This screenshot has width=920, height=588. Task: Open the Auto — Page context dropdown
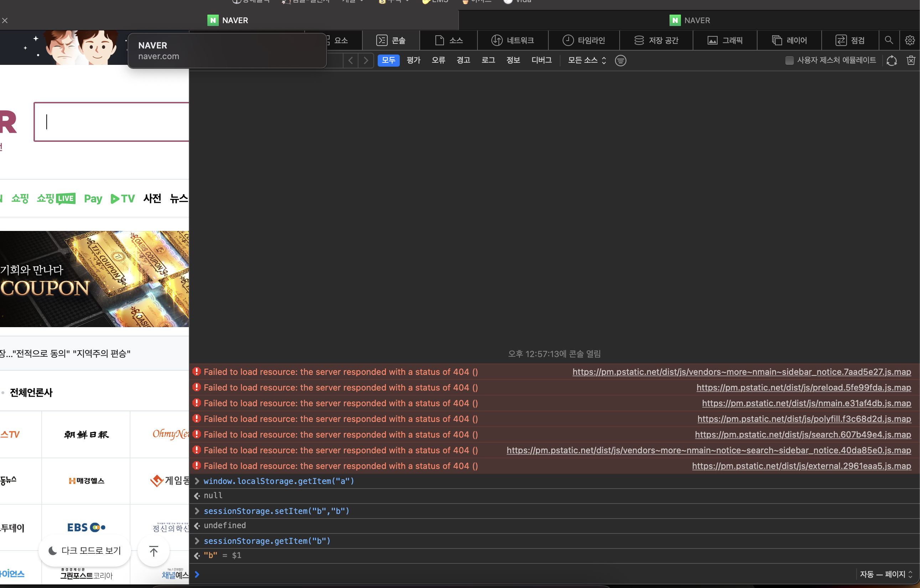point(885,574)
